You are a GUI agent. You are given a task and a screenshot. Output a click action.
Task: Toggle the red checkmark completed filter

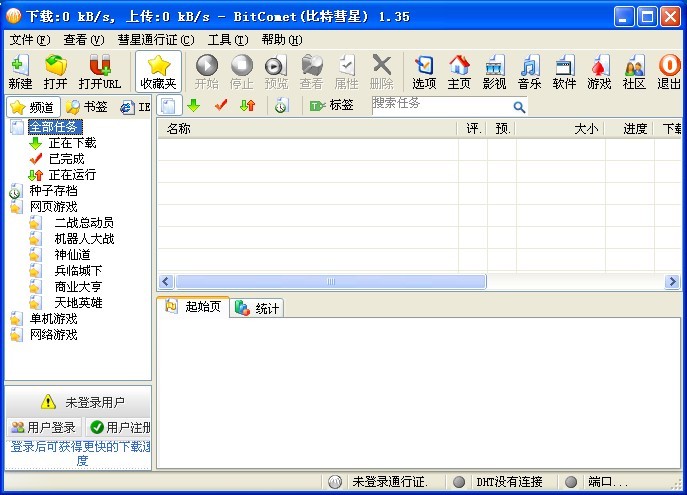(221, 105)
